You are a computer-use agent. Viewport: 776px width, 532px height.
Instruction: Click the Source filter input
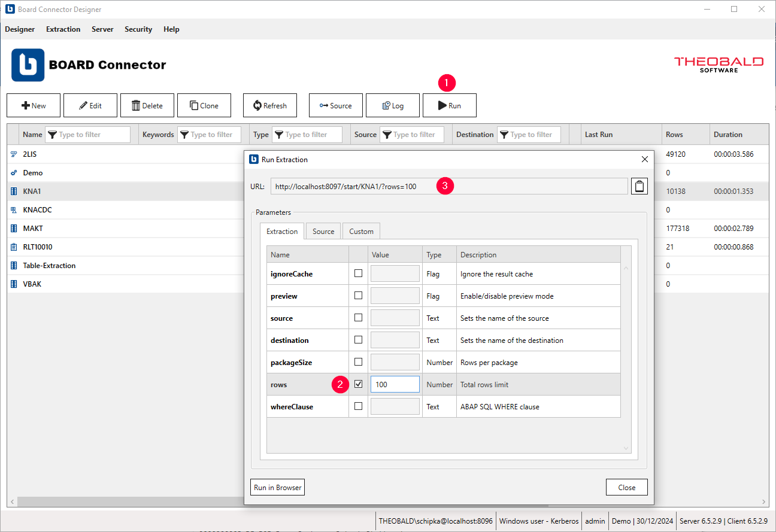pos(412,135)
